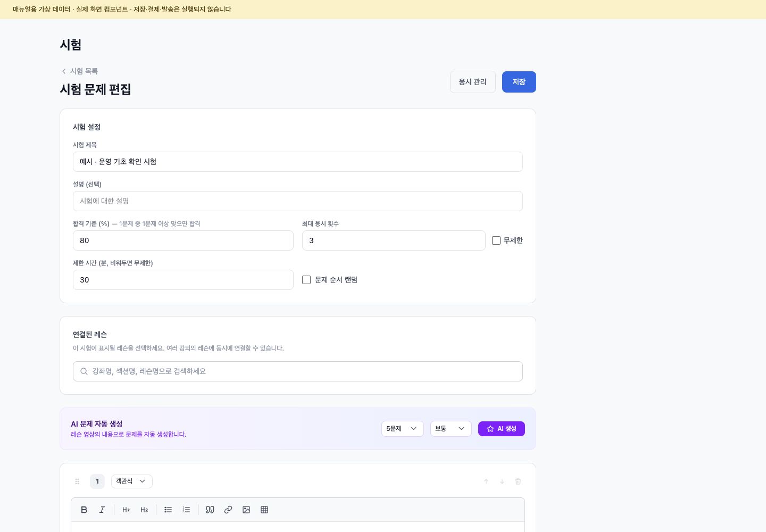
Task: Click the lesson search field
Action: coord(298,371)
